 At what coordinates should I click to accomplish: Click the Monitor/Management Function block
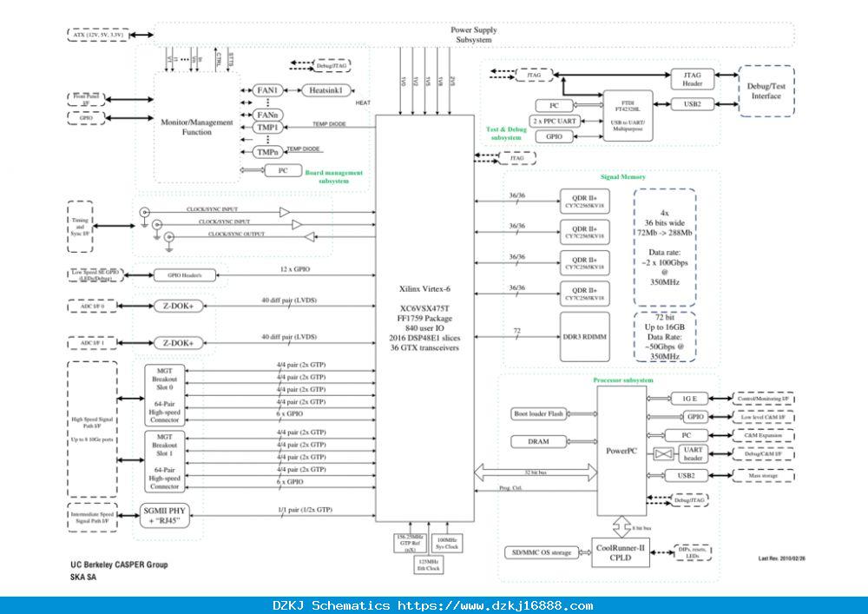click(196, 127)
